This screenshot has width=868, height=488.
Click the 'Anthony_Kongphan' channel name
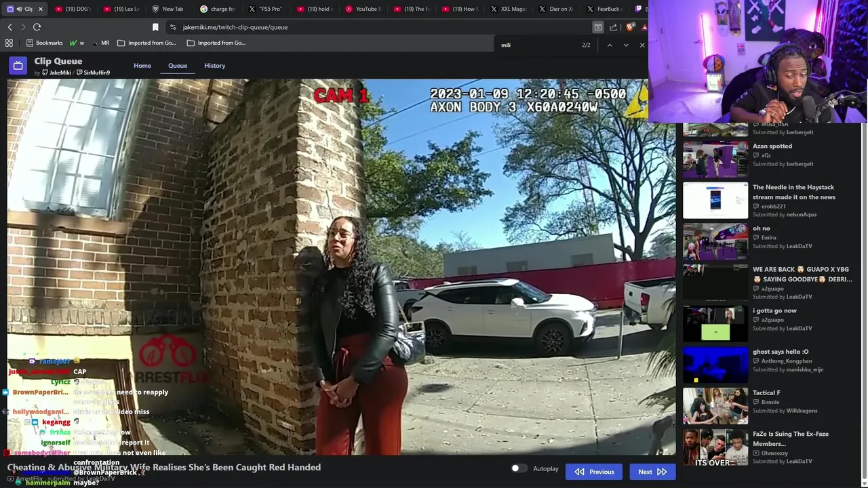click(786, 361)
